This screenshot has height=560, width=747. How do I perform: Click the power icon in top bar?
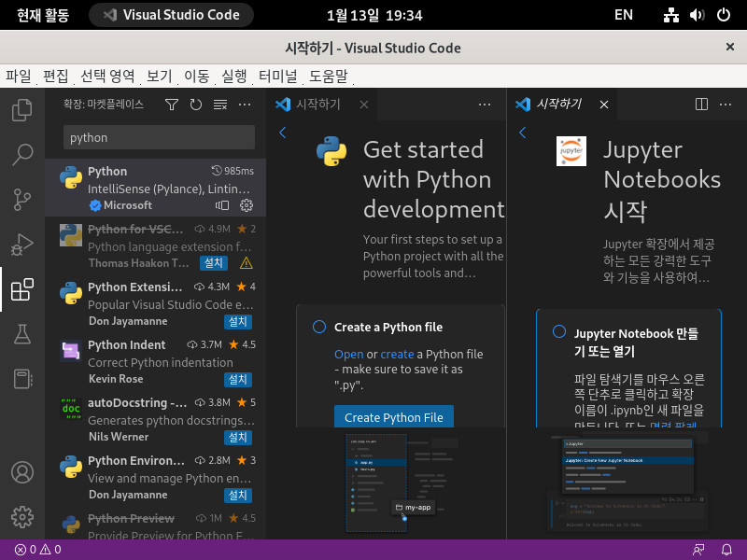tap(724, 15)
